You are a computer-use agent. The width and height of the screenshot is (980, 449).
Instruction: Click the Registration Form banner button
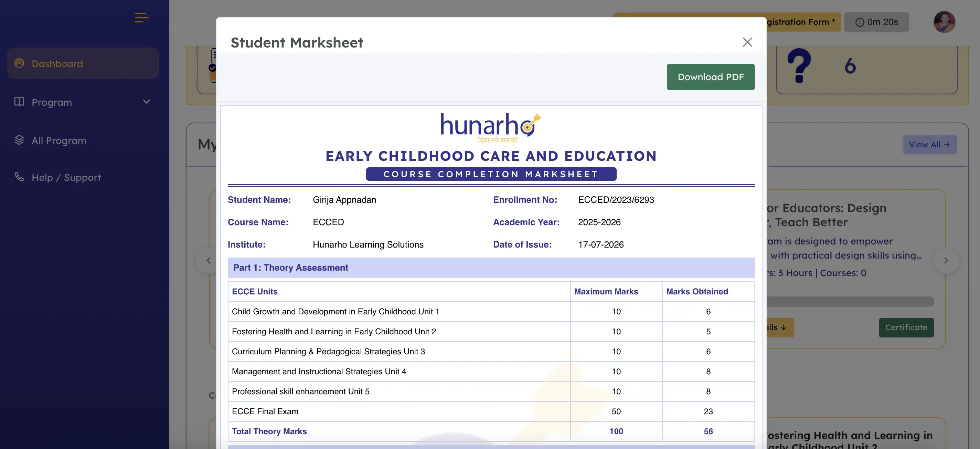click(803, 22)
